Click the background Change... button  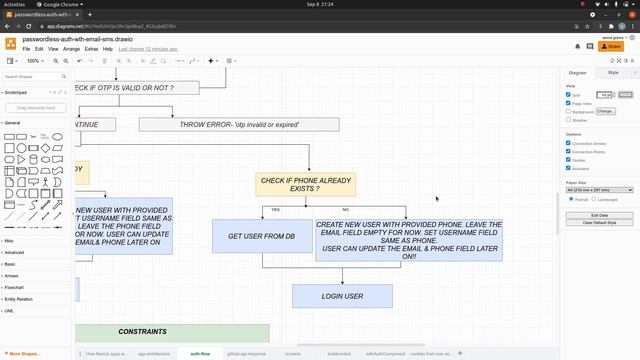[x=605, y=111]
